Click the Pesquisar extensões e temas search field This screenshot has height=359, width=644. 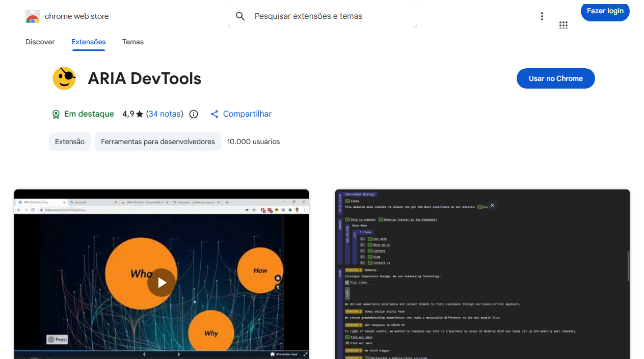point(323,16)
